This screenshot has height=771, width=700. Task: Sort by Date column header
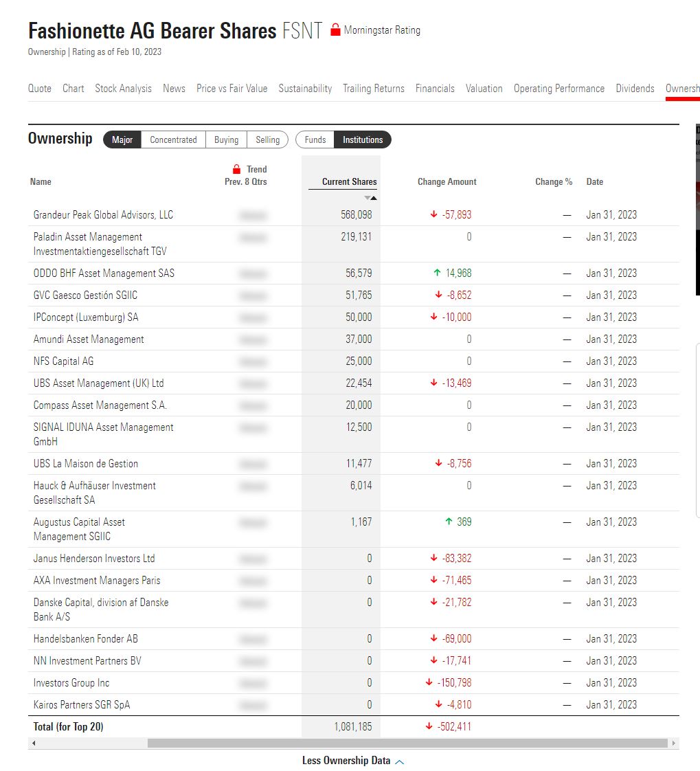pos(594,181)
